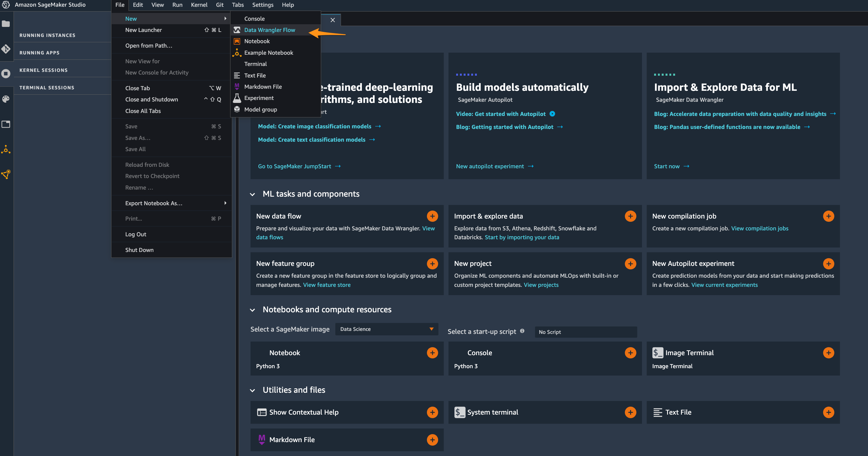Choose Export Notebook As from File menu
Screen dimensions: 868x456
point(154,203)
